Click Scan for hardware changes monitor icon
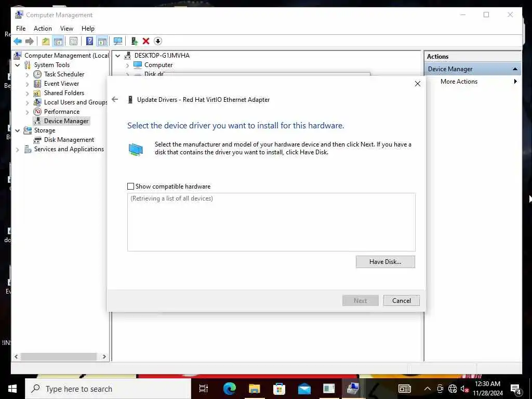Image resolution: width=532 pixels, height=399 pixels. (118, 42)
